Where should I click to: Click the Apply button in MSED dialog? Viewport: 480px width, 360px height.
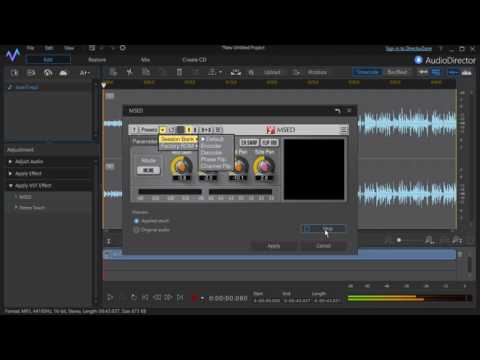click(274, 246)
